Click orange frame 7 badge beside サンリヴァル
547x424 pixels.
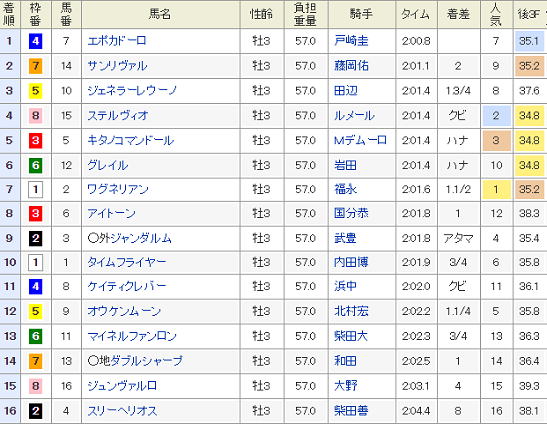[x=36, y=66]
